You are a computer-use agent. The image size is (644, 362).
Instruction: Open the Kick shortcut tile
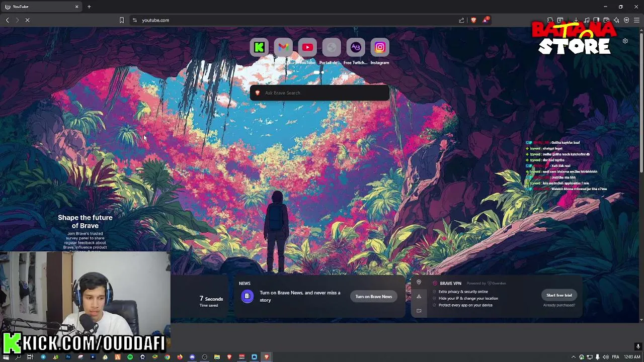(259, 48)
